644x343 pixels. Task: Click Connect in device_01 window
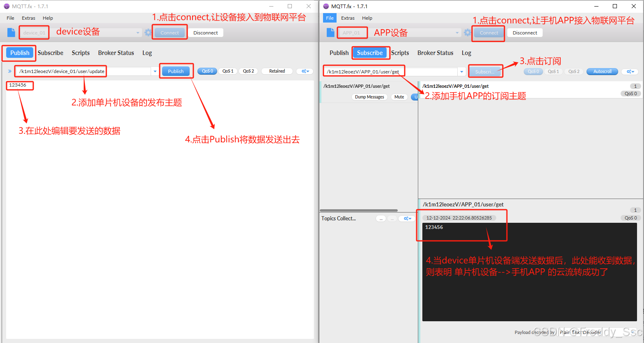tap(170, 33)
